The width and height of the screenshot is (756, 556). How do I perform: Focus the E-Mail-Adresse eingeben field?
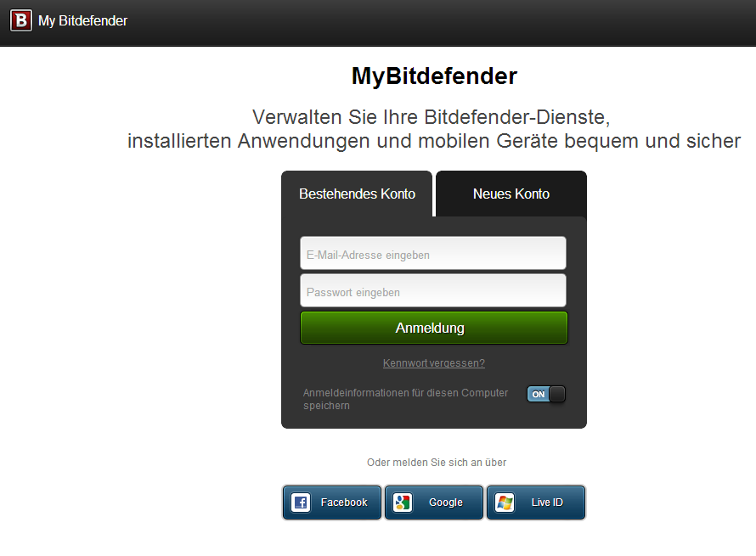[433, 253]
